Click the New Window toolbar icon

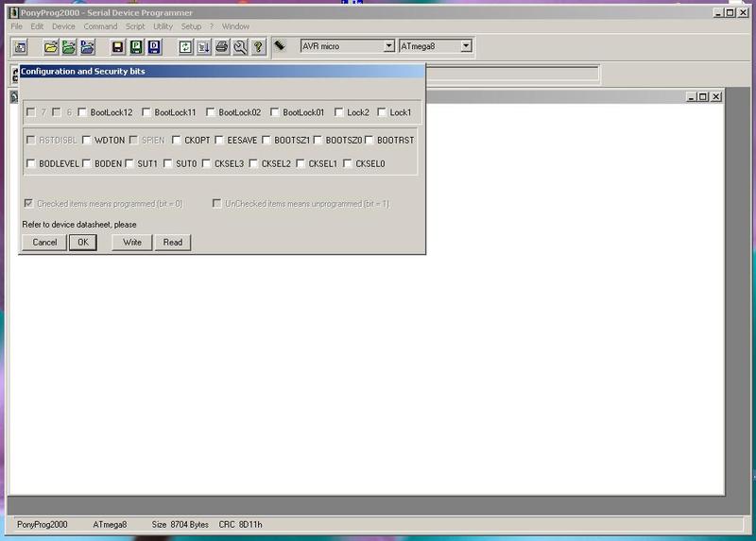pyautogui.click(x=19, y=46)
